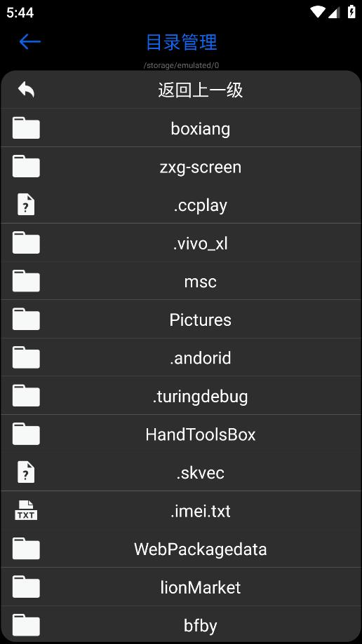Click the folder icon next to bfby

[x=26, y=624]
